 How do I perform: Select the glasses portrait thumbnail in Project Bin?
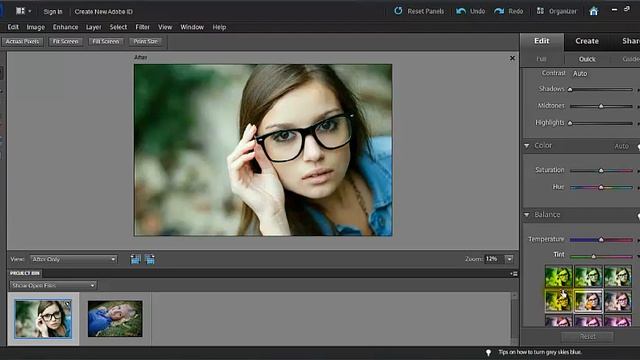point(43,319)
